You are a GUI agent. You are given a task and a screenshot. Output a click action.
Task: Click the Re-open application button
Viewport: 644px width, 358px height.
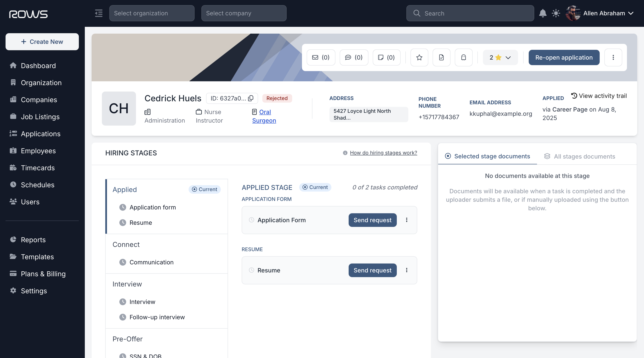(x=564, y=57)
